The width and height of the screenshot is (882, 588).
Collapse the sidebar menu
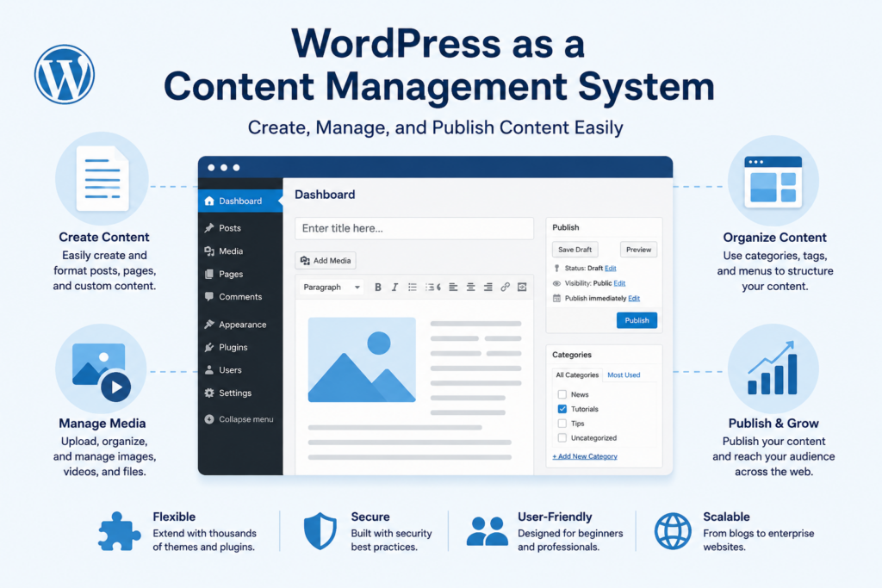(x=240, y=418)
